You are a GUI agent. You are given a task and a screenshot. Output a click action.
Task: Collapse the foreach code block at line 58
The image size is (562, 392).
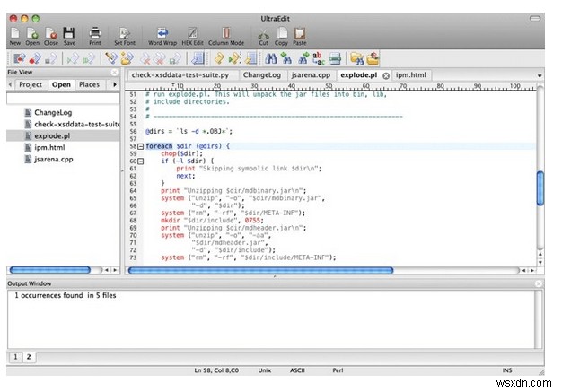(x=141, y=145)
